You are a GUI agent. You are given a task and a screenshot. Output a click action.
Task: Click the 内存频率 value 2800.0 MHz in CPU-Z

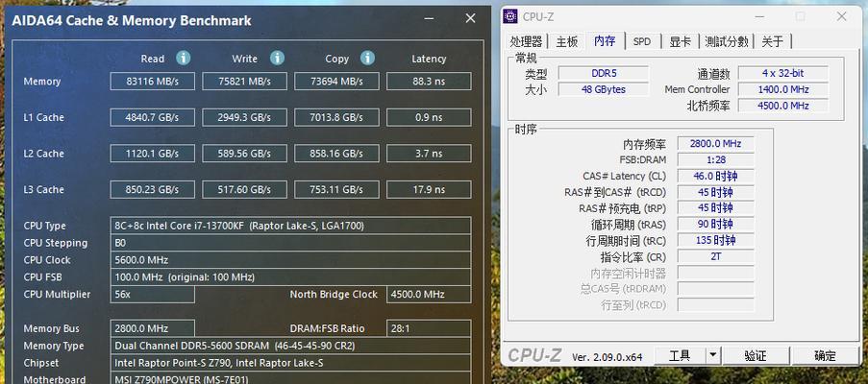pyautogui.click(x=715, y=144)
